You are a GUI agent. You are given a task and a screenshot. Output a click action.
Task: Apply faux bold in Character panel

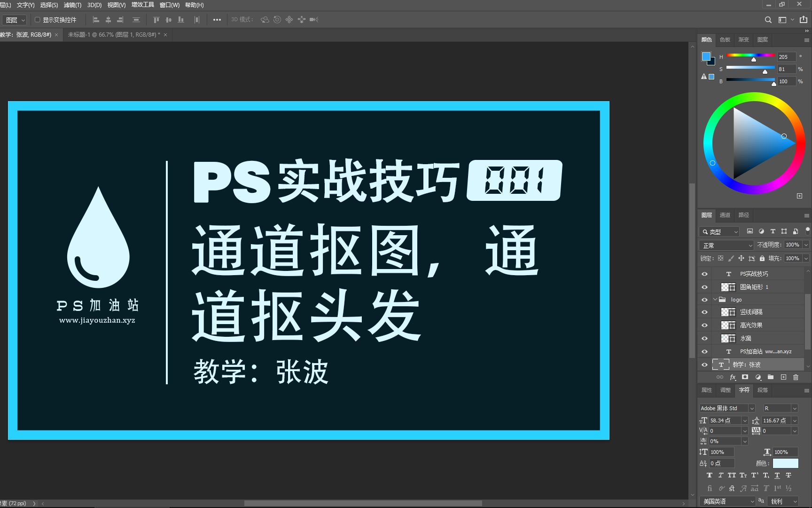coord(710,475)
